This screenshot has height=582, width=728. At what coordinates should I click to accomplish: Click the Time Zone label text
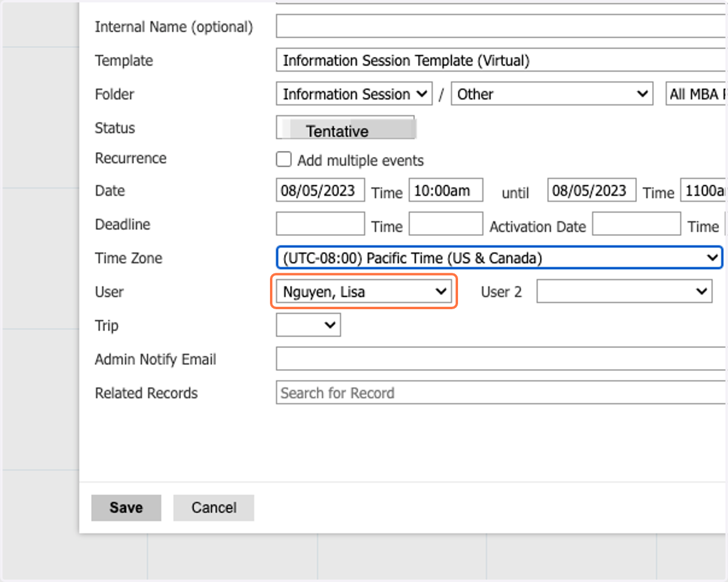click(x=129, y=258)
